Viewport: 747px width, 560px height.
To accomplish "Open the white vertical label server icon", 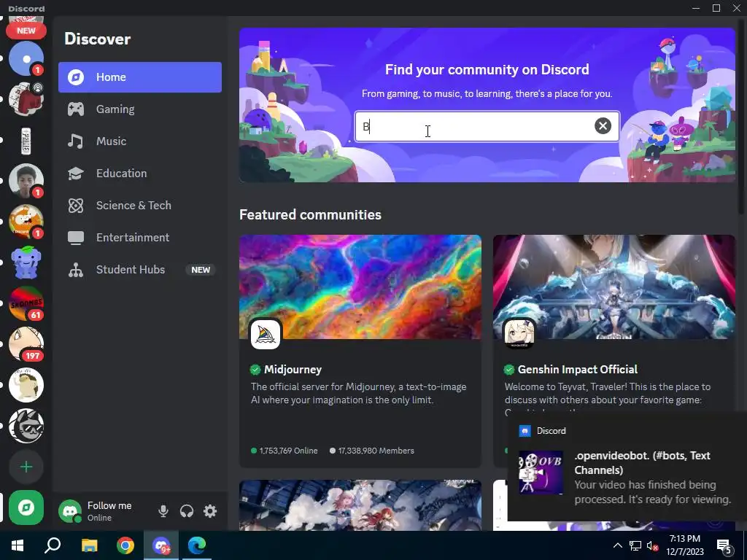I will click(26, 140).
